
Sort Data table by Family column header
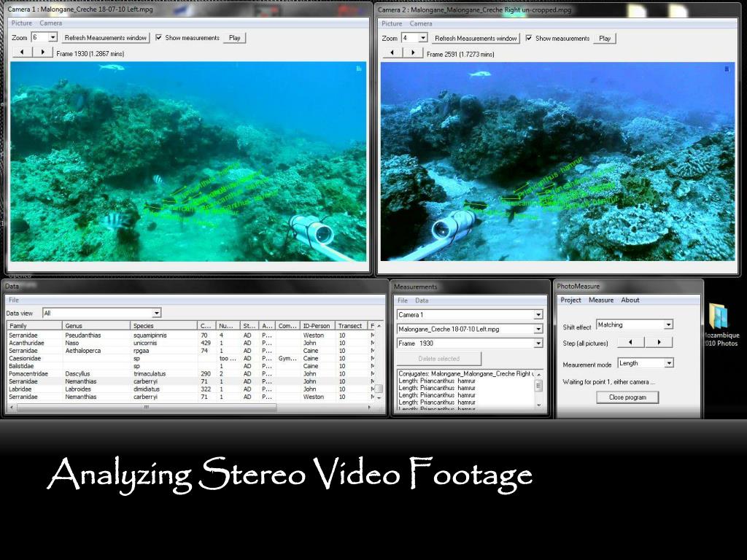tap(34, 326)
